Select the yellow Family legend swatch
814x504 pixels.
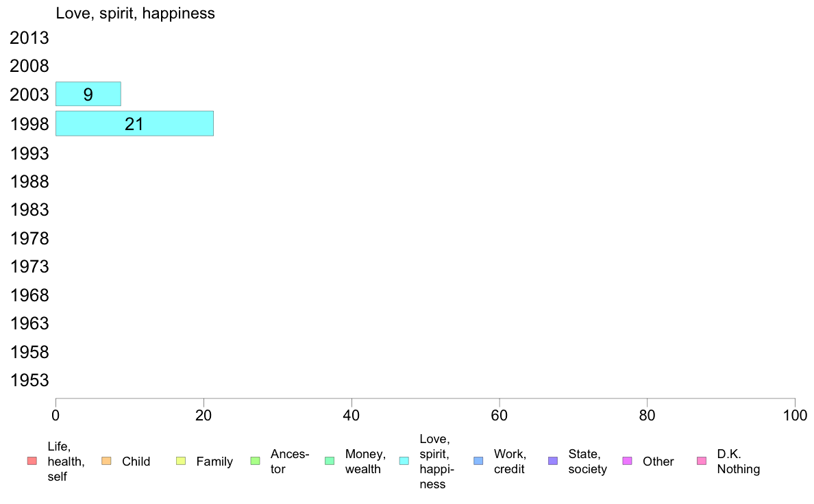[x=181, y=461]
